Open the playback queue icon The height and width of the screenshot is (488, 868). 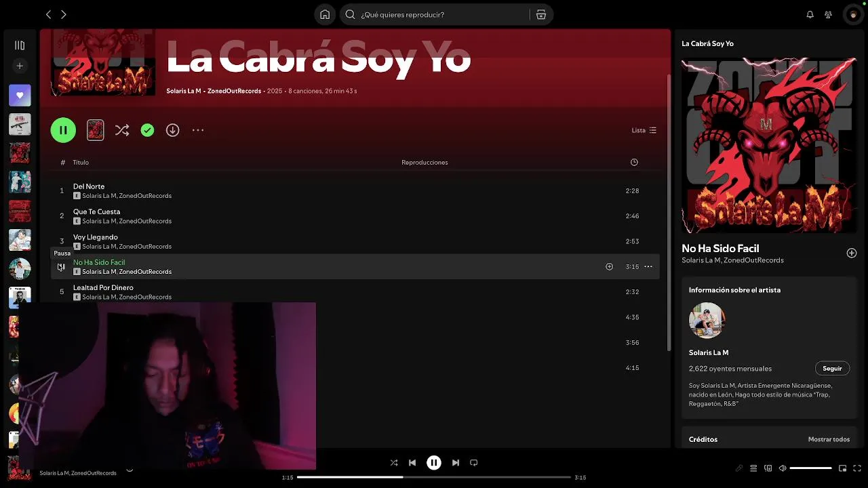[x=753, y=468]
